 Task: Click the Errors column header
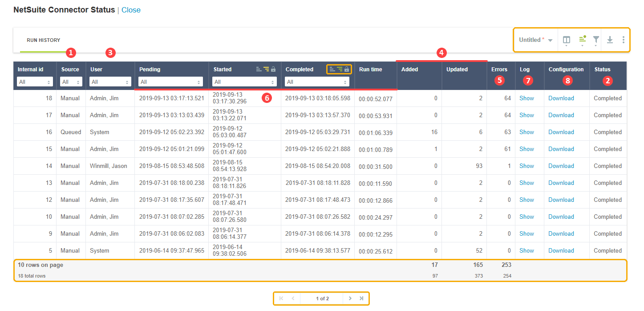(x=499, y=70)
